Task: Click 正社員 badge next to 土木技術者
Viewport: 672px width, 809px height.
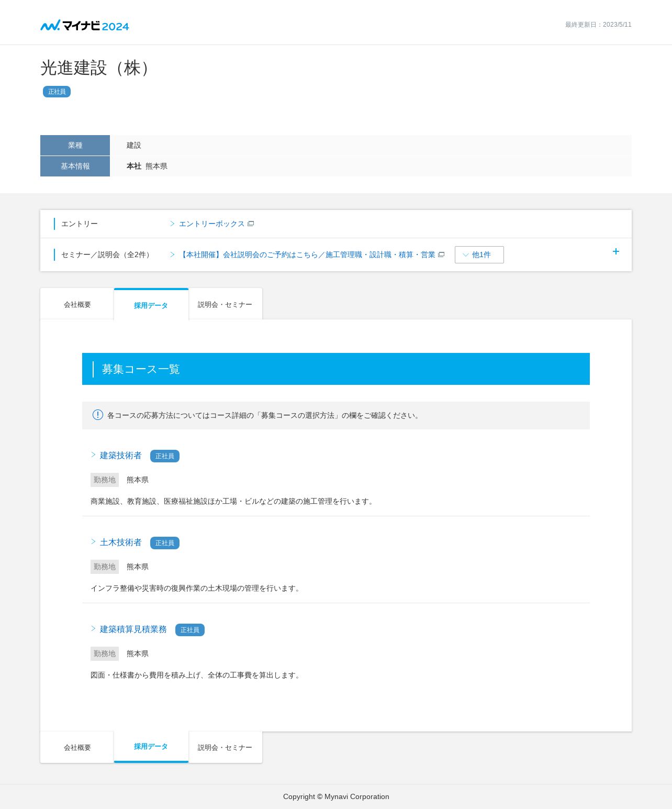Action: point(165,543)
